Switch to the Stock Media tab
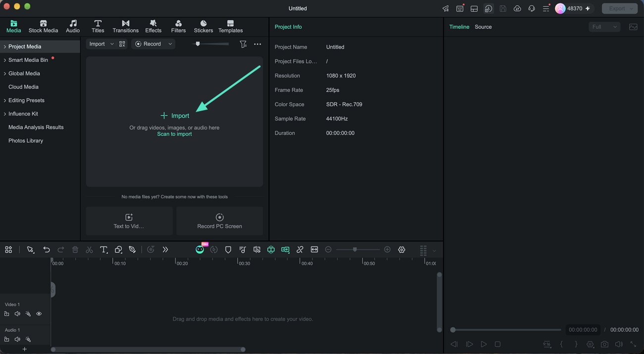This screenshot has height=354, width=644. 43,27
